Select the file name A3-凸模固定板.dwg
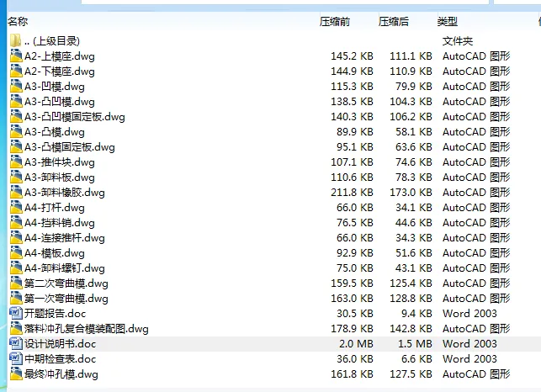The height and width of the screenshot is (392, 541). pos(70,147)
